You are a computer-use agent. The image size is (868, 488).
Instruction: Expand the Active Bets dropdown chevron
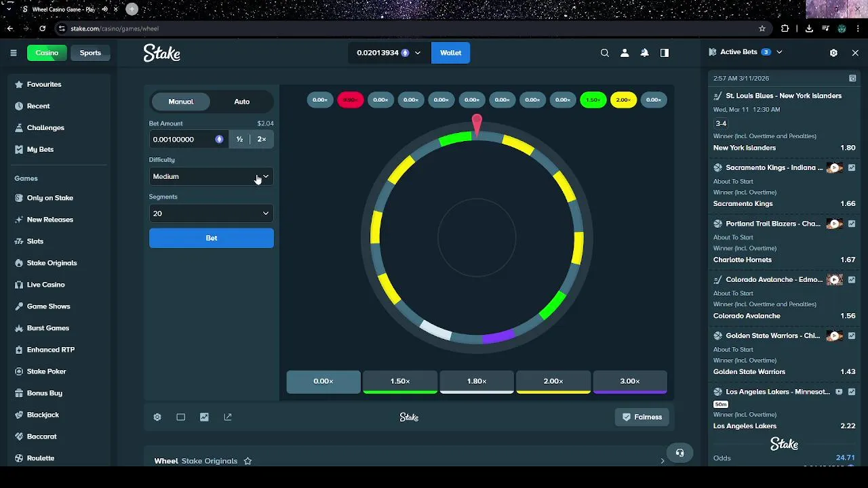click(x=779, y=52)
